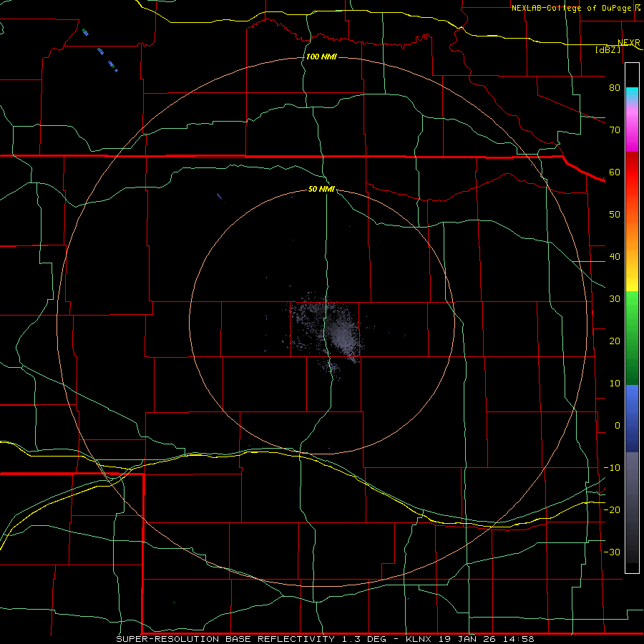This screenshot has height=644, width=644.
Task: Click the bottom title Super-Resolution Base Reflectivity
Action: (225, 639)
